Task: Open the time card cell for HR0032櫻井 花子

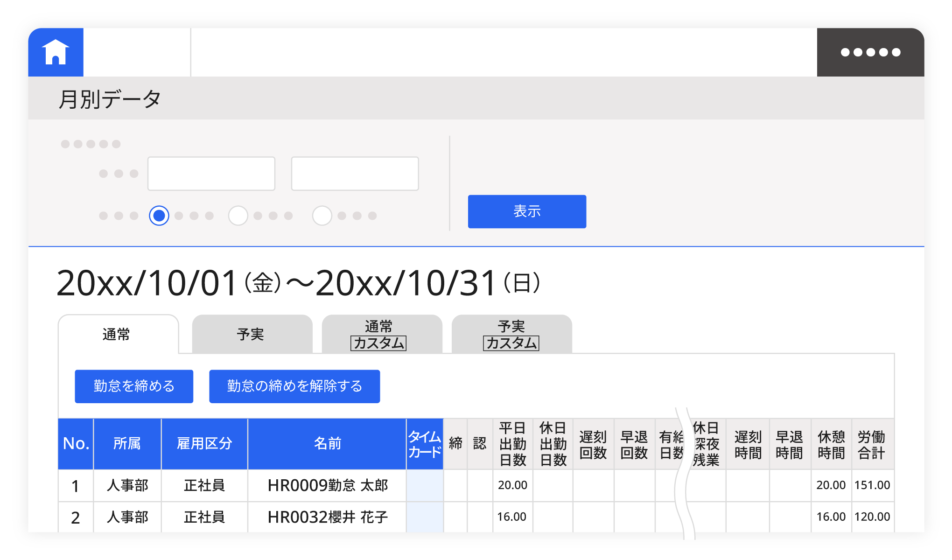Action: pyautogui.click(x=424, y=517)
